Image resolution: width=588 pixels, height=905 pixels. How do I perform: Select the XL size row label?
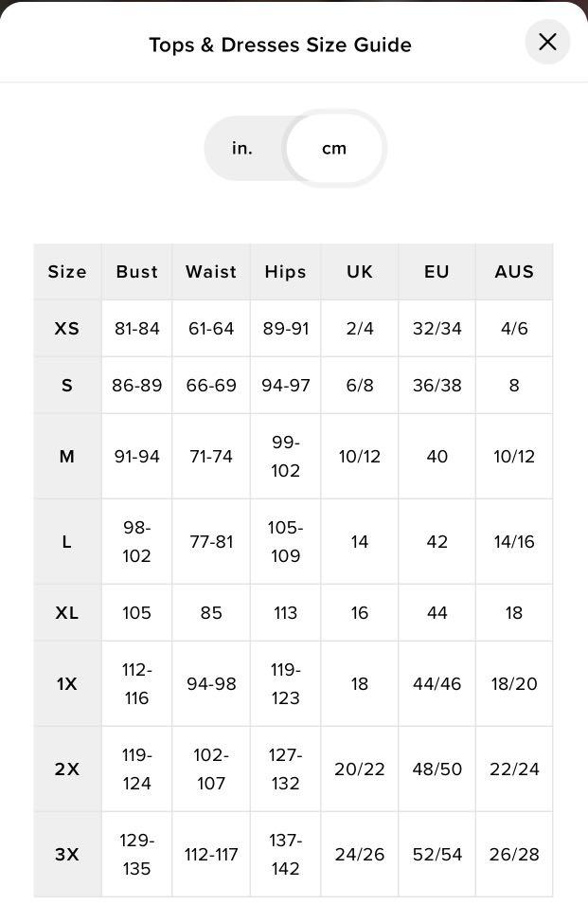click(x=67, y=612)
